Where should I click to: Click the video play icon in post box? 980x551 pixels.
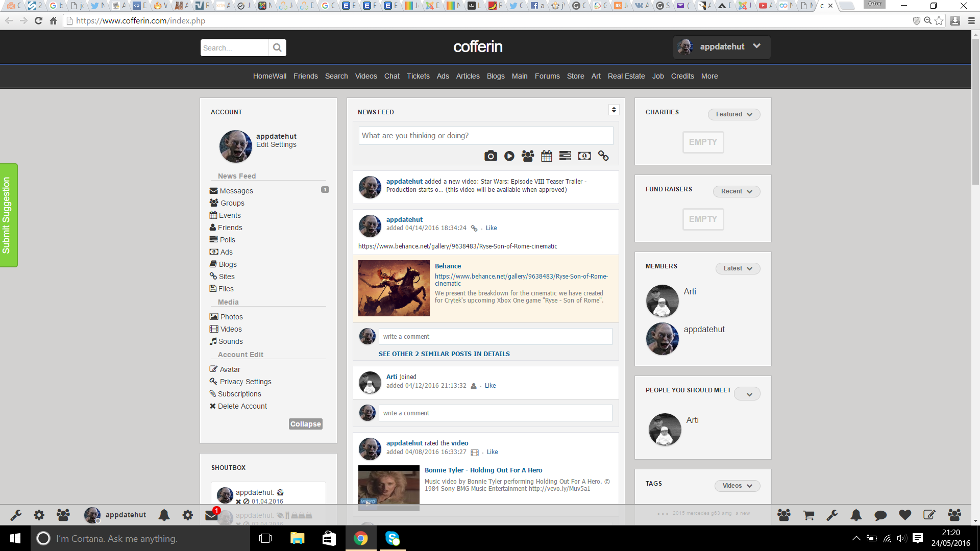click(509, 156)
